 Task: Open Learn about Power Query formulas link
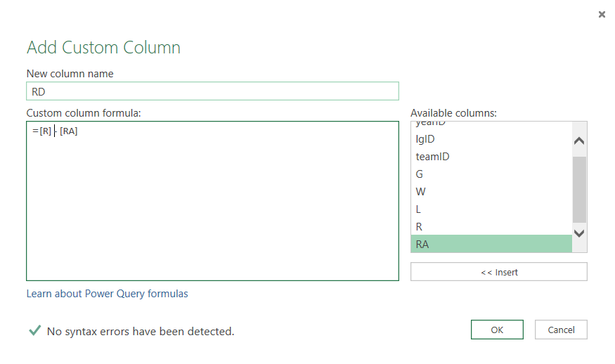(x=107, y=294)
